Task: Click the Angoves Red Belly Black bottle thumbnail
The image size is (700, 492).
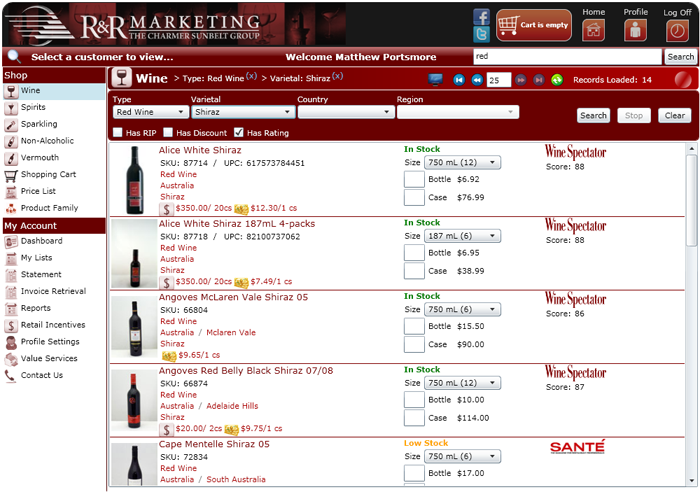Action: (x=134, y=401)
